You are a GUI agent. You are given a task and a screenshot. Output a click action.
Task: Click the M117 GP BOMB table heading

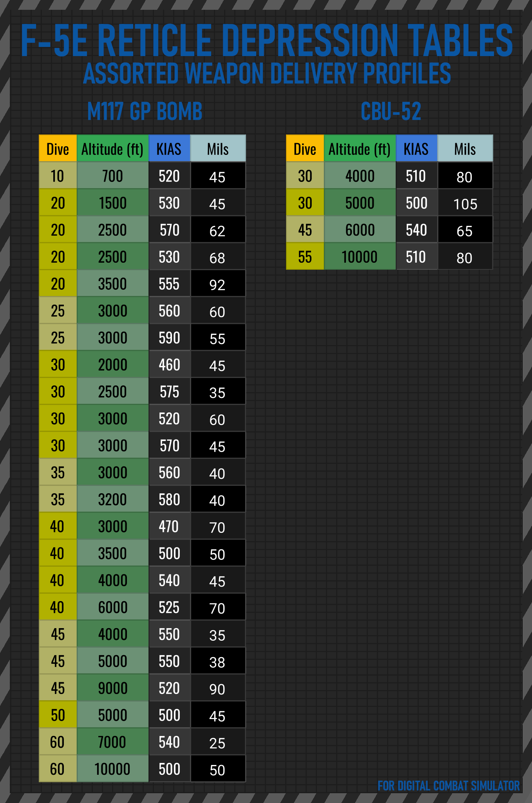[x=145, y=111]
